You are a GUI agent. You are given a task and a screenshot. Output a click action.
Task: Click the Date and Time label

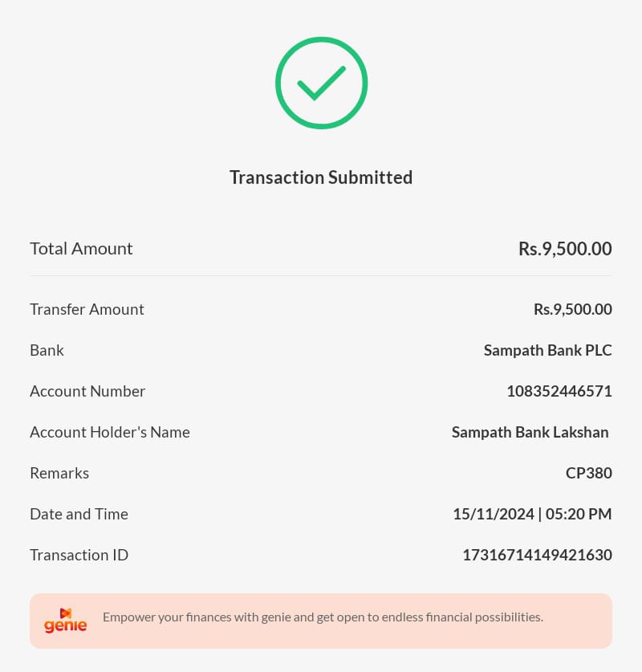pos(79,515)
